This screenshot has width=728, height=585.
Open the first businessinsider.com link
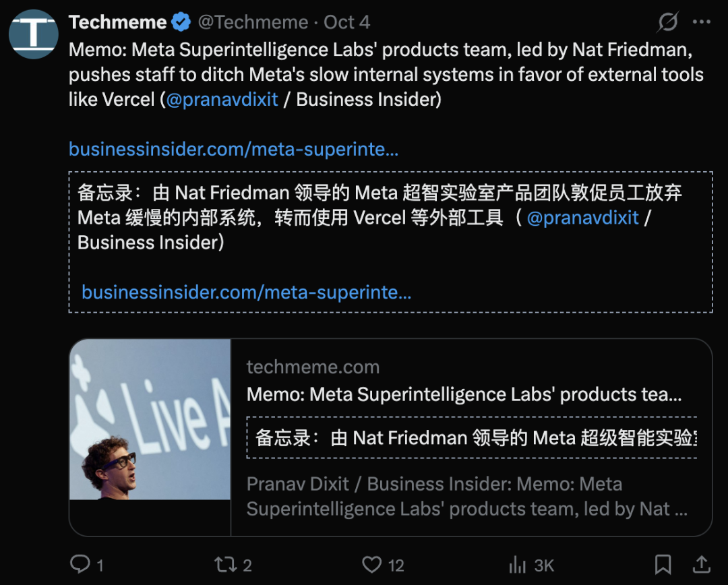(x=233, y=149)
